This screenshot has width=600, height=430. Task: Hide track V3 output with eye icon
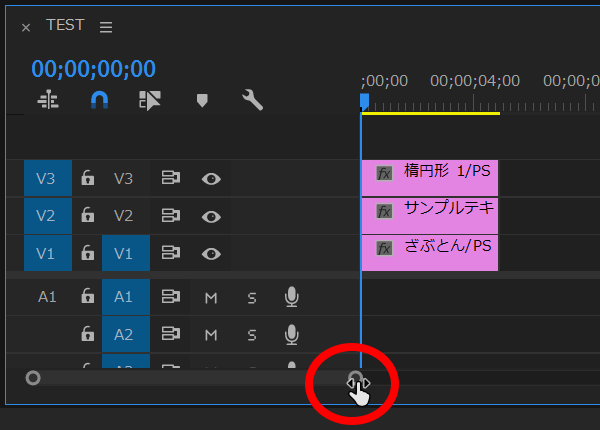(211, 179)
